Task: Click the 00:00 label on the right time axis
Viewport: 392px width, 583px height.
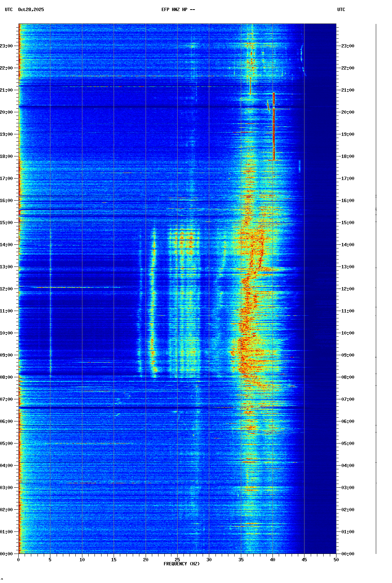Action: pos(348,554)
